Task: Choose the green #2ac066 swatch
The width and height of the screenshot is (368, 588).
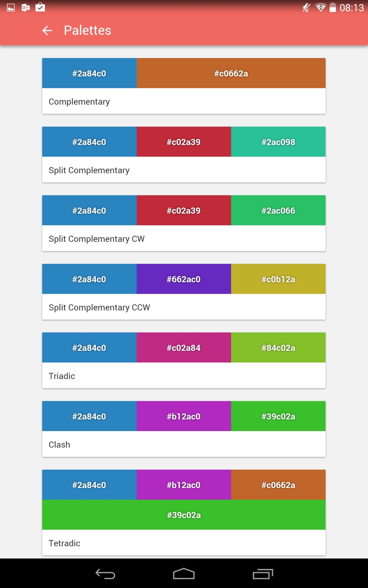Action: 278,211
